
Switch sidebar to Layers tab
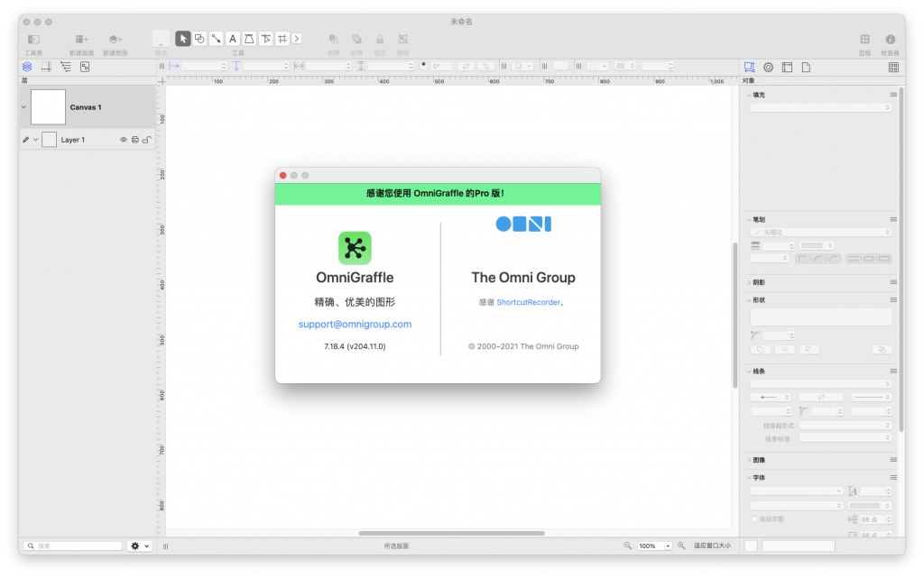(x=27, y=67)
